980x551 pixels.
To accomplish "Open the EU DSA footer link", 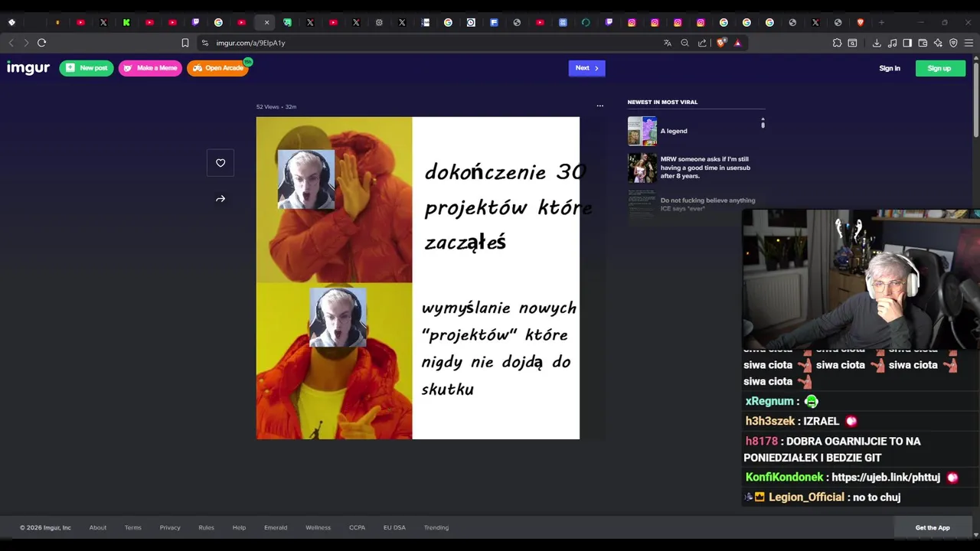I will (x=394, y=527).
